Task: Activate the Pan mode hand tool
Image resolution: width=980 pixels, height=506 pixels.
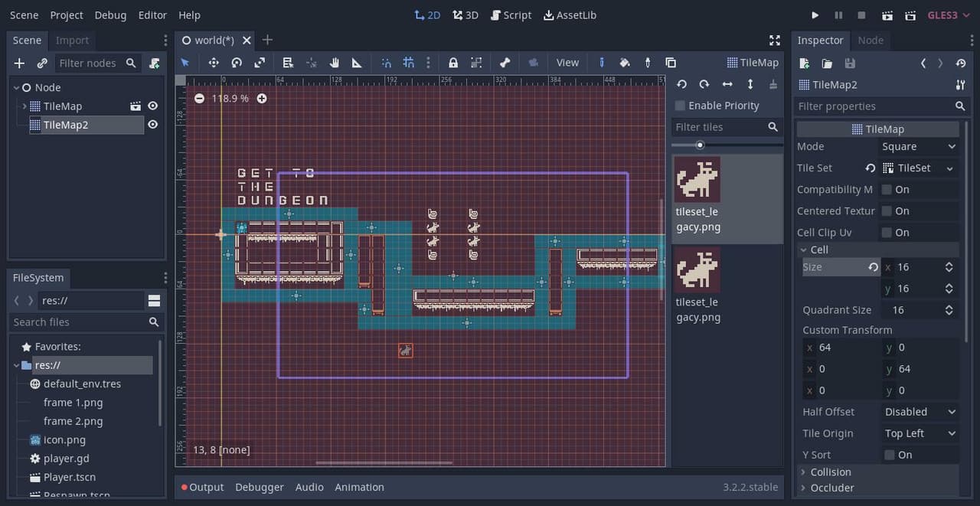Action: pyautogui.click(x=335, y=63)
